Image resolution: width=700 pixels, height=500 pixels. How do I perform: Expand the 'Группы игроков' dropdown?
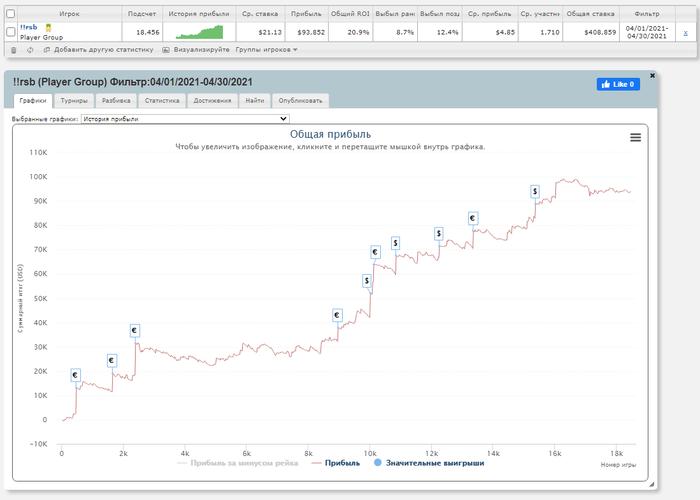coord(266,50)
